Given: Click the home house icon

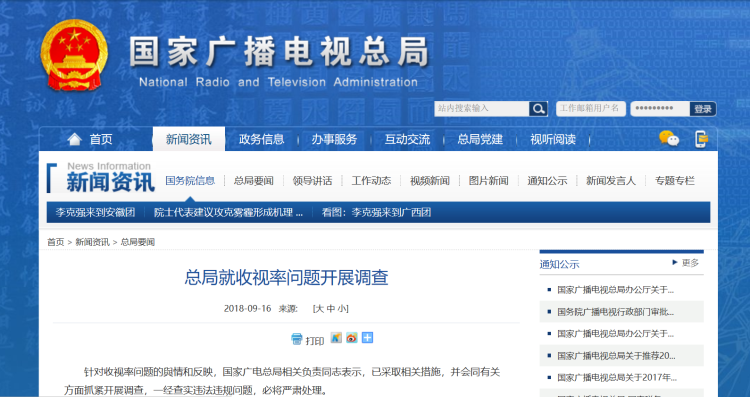Looking at the screenshot, I should tap(74, 139).
